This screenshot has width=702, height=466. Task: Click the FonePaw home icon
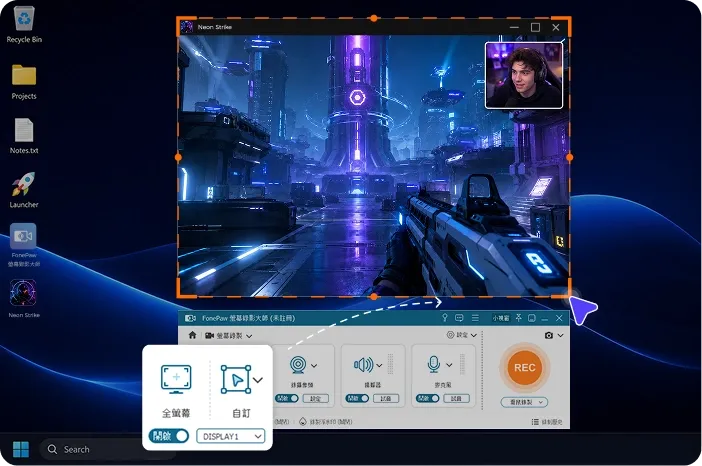pos(193,335)
